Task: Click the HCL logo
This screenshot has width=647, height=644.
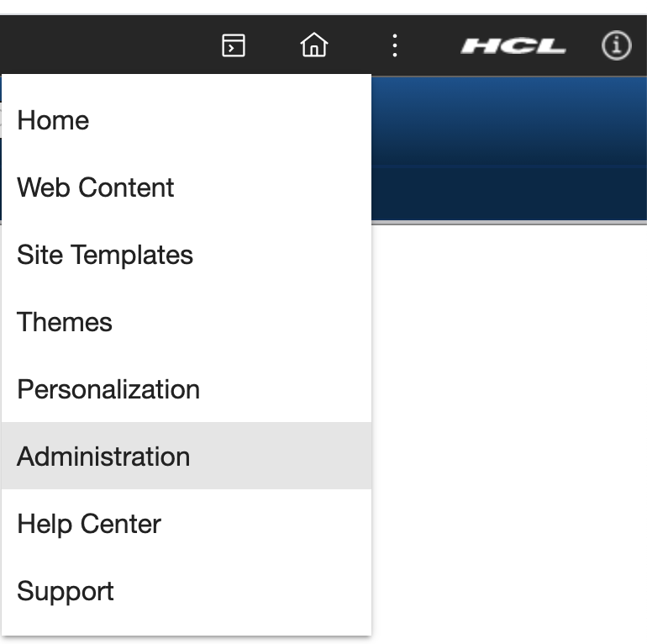Action: pos(513,46)
